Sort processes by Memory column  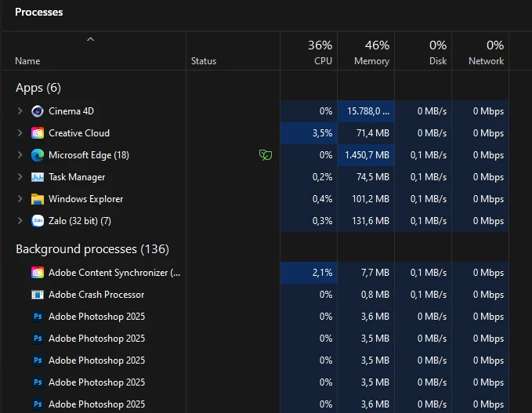[x=366, y=52]
